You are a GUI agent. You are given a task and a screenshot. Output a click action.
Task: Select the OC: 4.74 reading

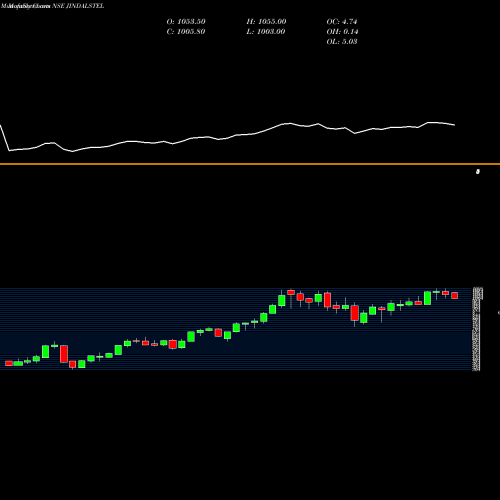coord(342,21)
